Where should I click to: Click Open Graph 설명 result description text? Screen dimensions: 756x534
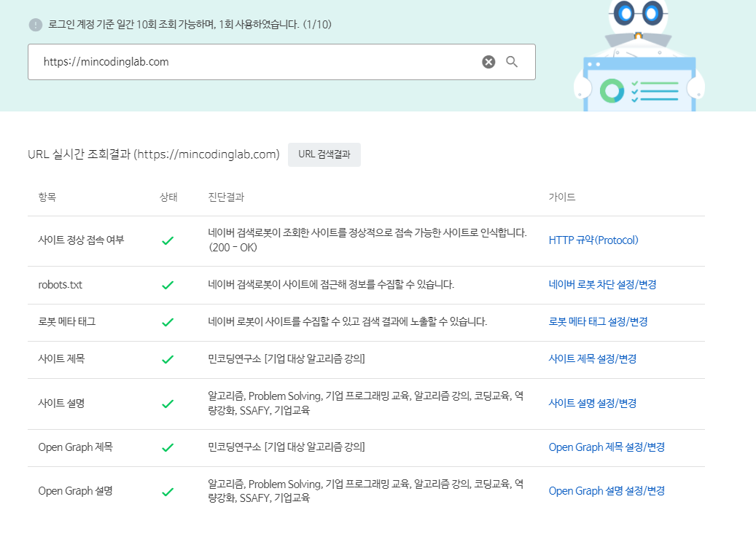click(x=365, y=490)
